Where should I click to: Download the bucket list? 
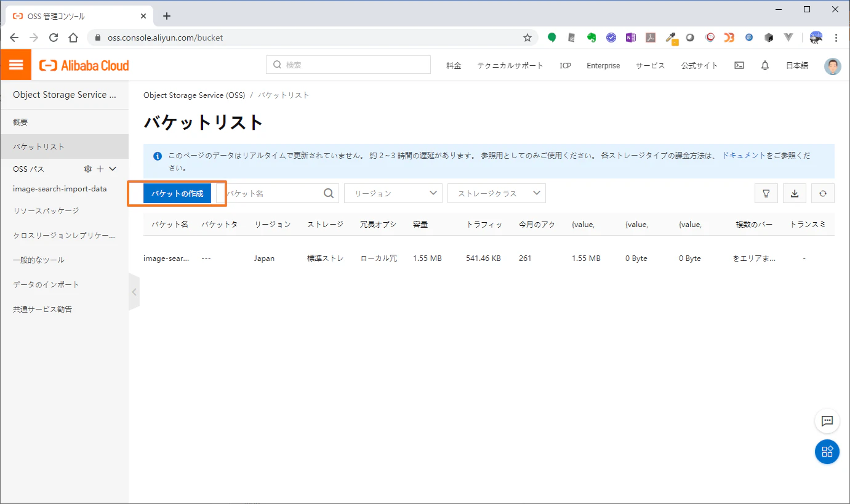coord(795,193)
